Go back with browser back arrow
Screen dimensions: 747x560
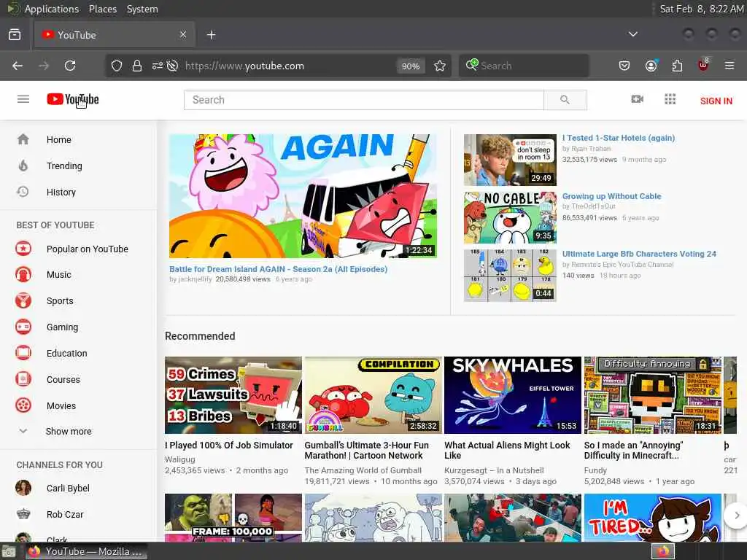pyautogui.click(x=18, y=66)
